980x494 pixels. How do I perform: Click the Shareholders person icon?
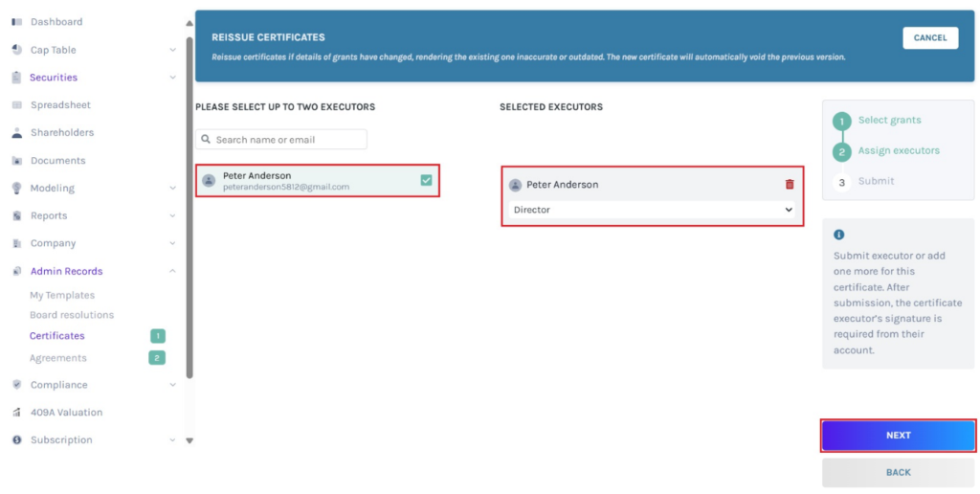pyautogui.click(x=17, y=132)
